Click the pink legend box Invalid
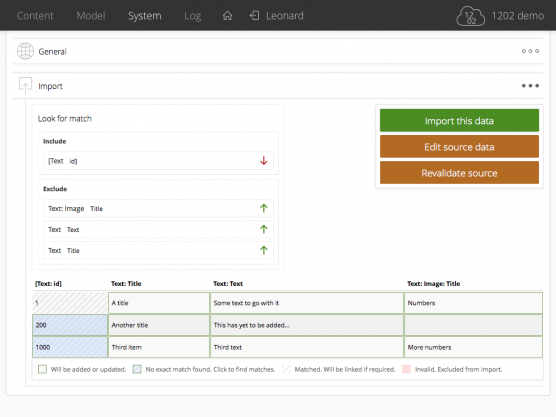Screen dimensions: 556x417 [x=406, y=369]
